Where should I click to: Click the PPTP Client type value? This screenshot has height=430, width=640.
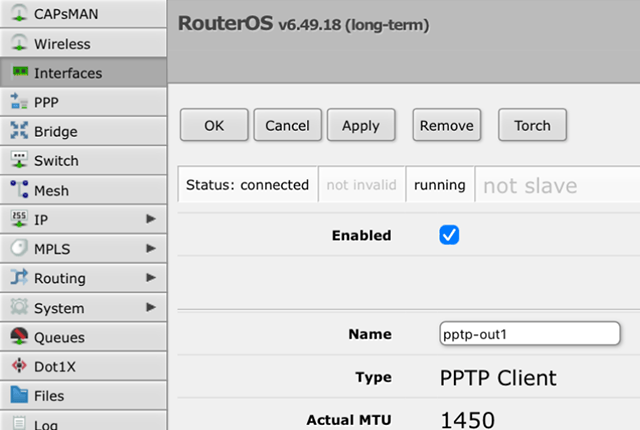coord(498,378)
